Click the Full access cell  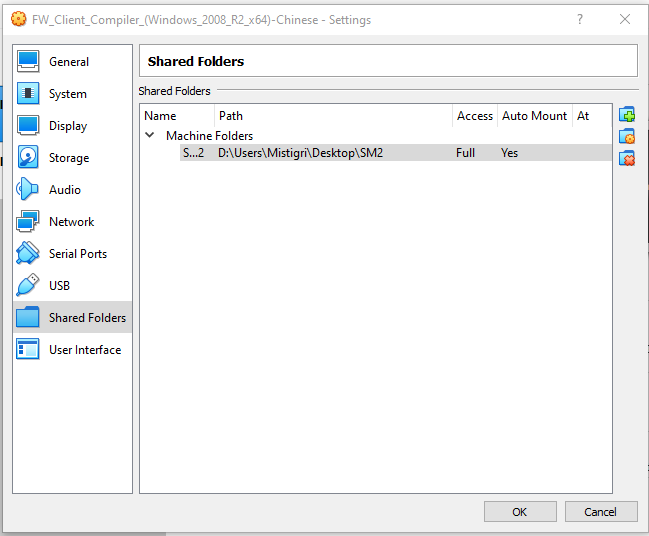tap(465, 153)
